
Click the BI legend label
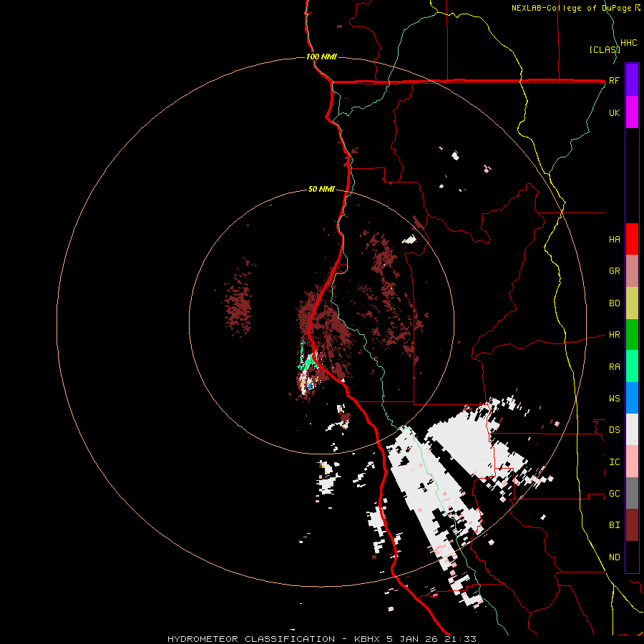click(x=614, y=525)
